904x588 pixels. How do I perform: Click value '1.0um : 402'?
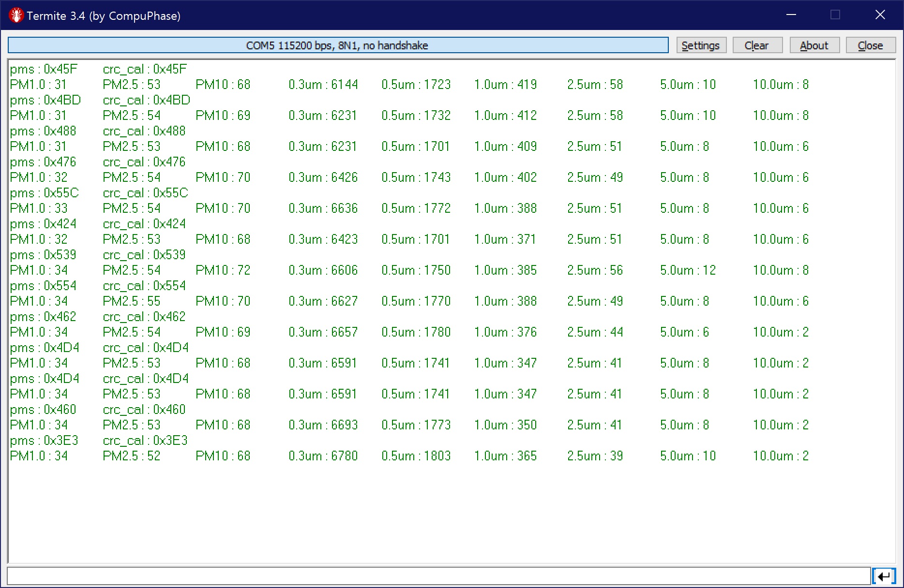coord(506,177)
